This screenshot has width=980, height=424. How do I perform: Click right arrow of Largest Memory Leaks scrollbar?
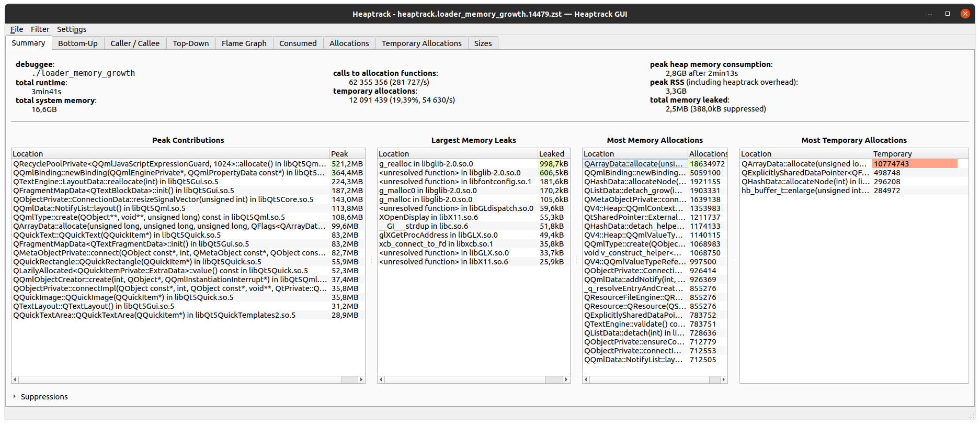566,380
